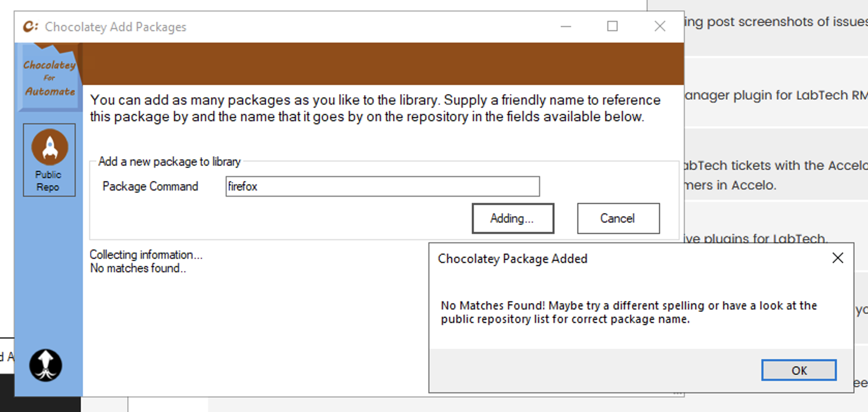Click the Chocolatey For Automate logo
The height and width of the screenshot is (412, 868).
50,78
